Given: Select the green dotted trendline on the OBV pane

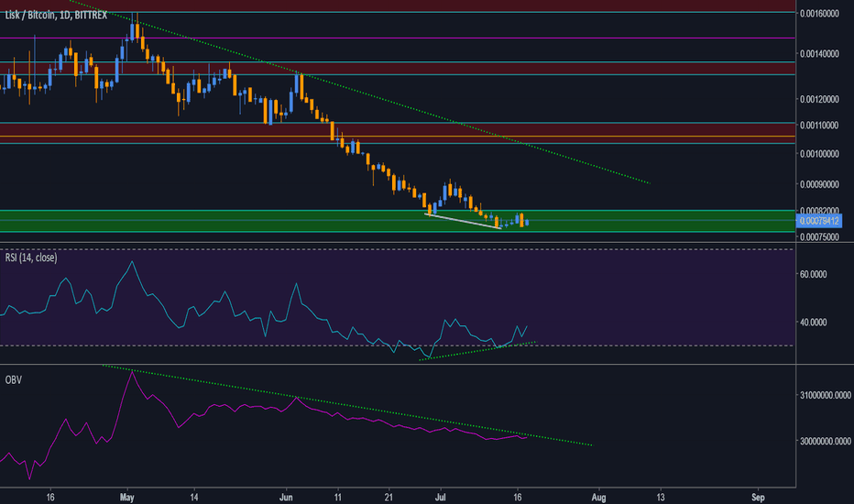Looking at the screenshot, I should (x=347, y=405).
